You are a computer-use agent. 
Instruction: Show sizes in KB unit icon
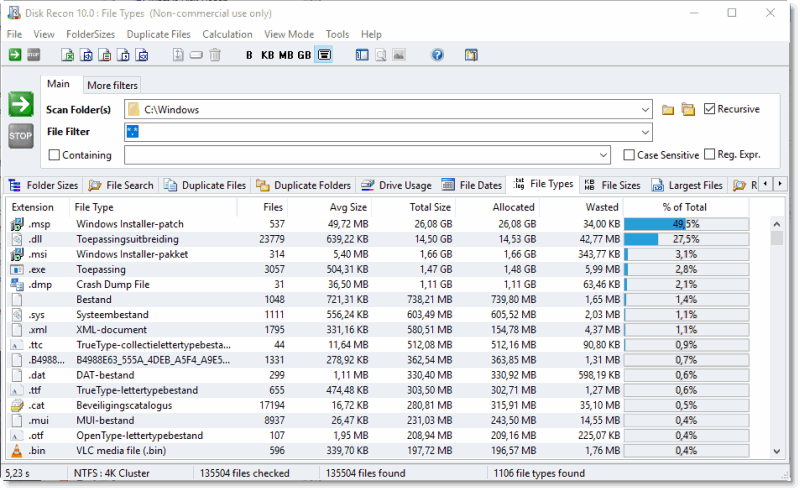267,55
